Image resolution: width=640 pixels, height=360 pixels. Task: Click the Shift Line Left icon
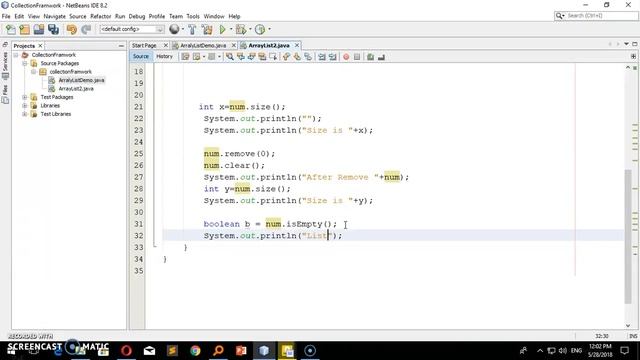[x=322, y=57]
